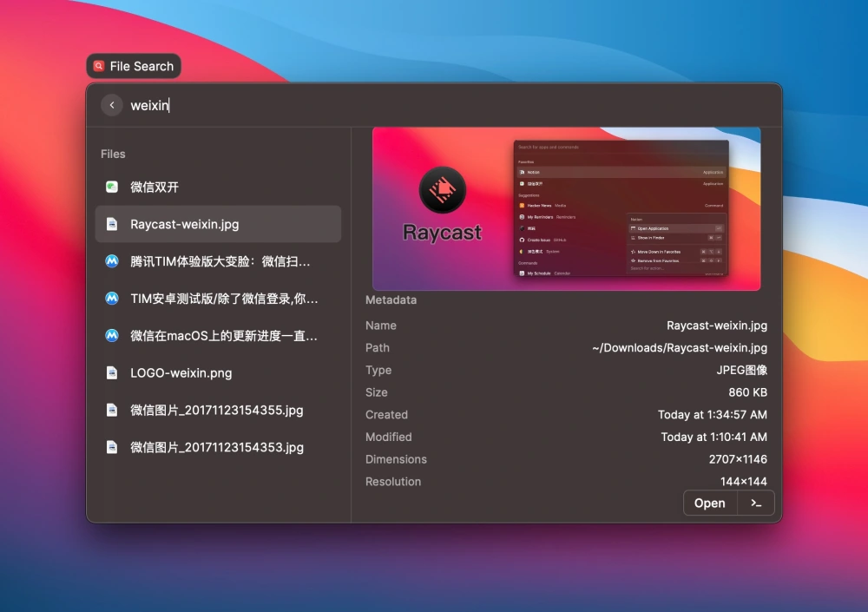Click the Dimensions value 2707×1146
868x612 pixels.
(738, 459)
